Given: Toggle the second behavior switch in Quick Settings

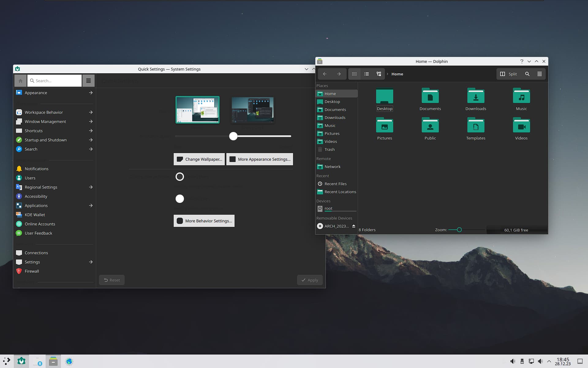Looking at the screenshot, I should (x=179, y=198).
